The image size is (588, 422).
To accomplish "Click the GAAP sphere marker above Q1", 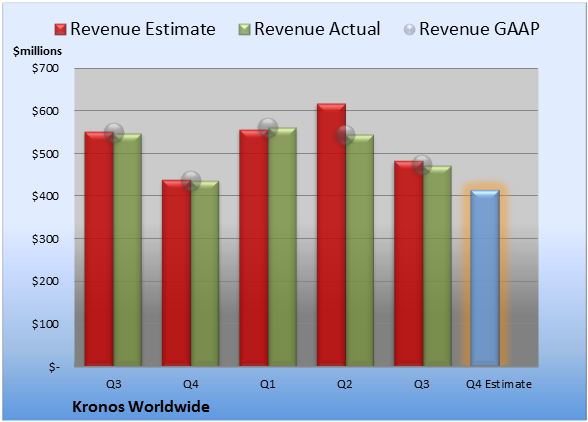I will pyautogui.click(x=268, y=128).
